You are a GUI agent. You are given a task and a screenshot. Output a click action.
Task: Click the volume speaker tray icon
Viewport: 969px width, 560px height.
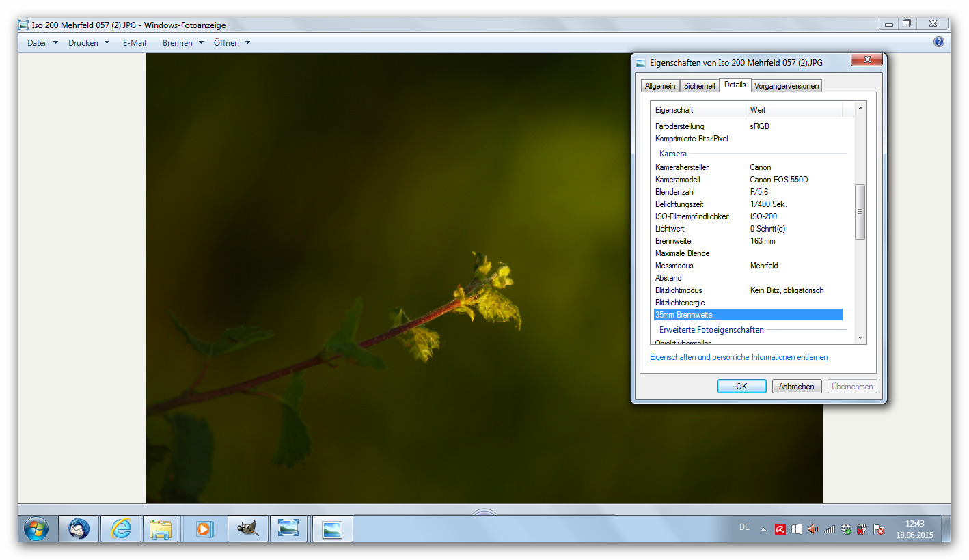point(813,529)
